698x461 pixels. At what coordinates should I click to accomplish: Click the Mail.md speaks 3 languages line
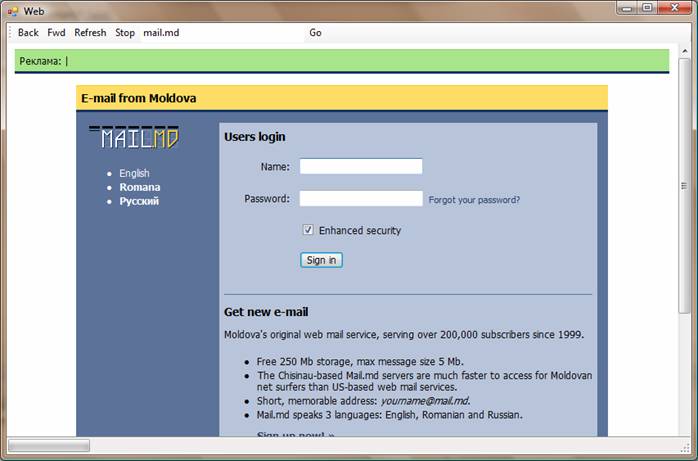390,415
